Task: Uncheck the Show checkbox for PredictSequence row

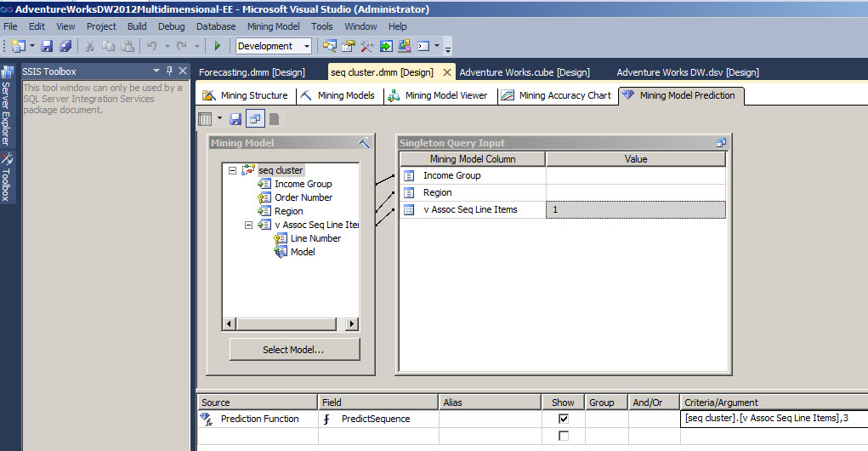Action: coord(563,419)
